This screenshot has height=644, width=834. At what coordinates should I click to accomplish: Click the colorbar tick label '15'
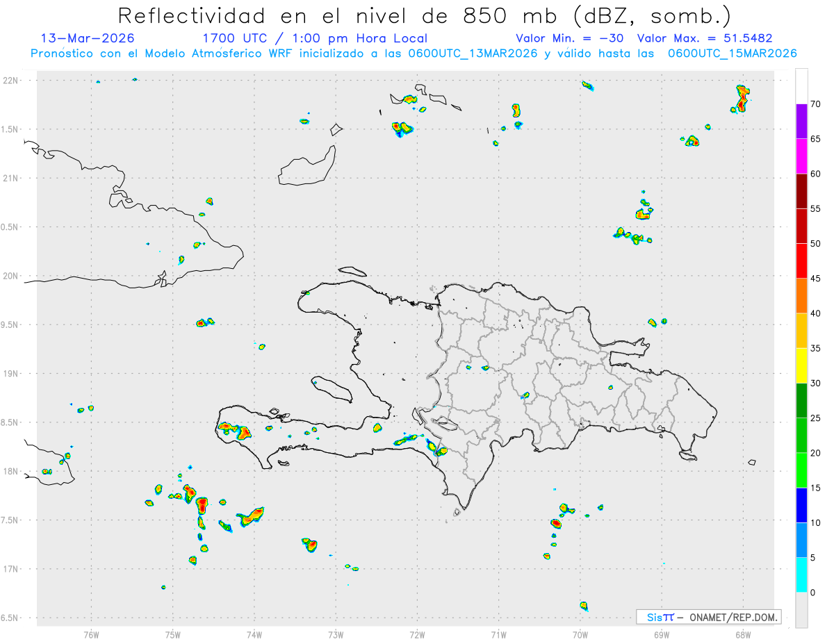click(x=816, y=488)
